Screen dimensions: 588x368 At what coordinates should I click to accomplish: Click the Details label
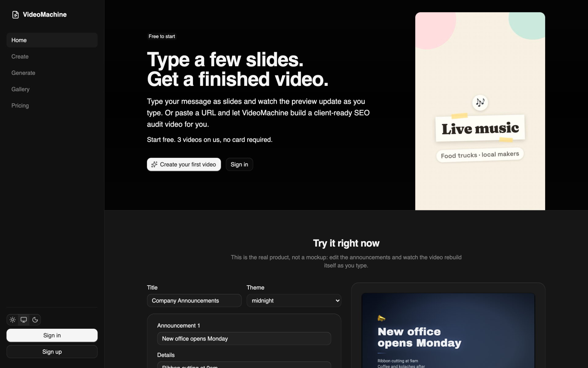point(166,355)
